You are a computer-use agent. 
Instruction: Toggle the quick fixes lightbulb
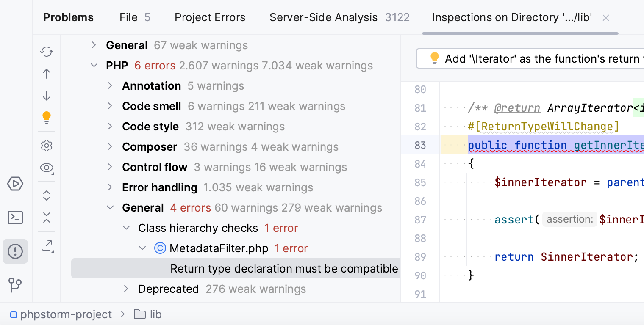(x=46, y=117)
